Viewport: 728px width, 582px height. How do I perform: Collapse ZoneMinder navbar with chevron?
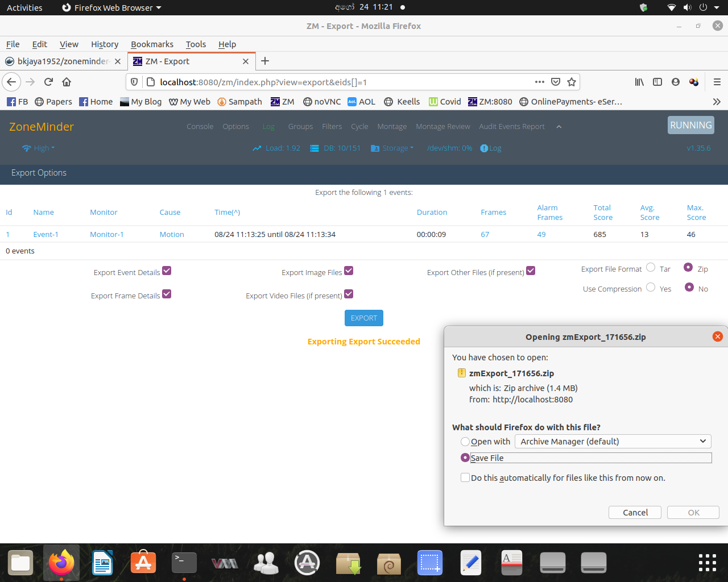[559, 127]
